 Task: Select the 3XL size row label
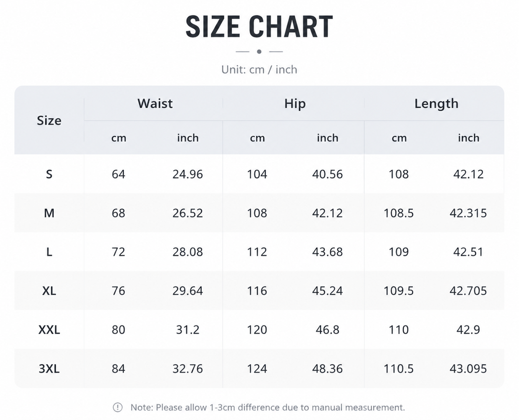(49, 369)
